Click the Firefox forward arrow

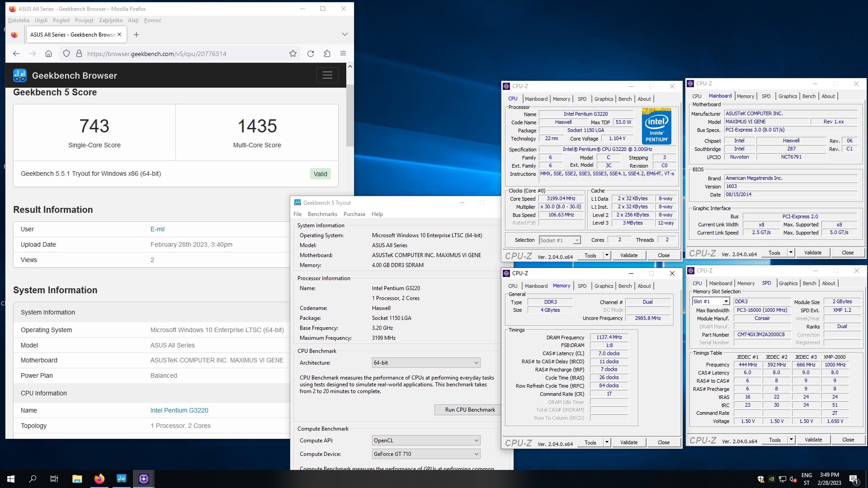tap(32, 53)
